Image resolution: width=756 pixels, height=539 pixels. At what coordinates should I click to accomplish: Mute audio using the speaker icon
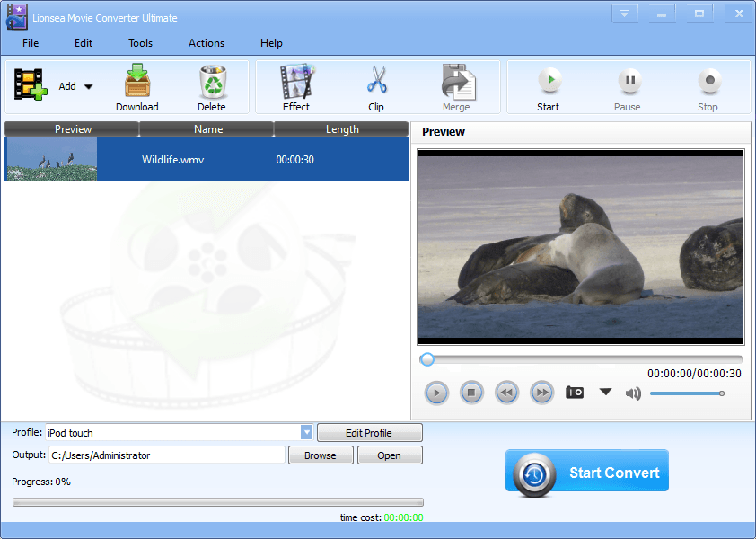[633, 393]
